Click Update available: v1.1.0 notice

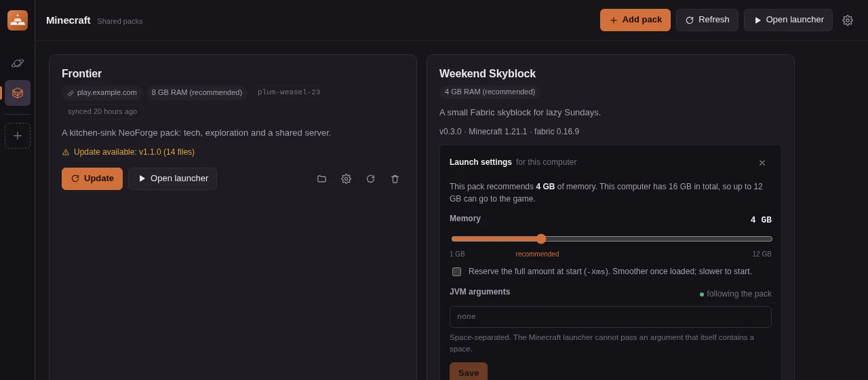tap(128, 152)
